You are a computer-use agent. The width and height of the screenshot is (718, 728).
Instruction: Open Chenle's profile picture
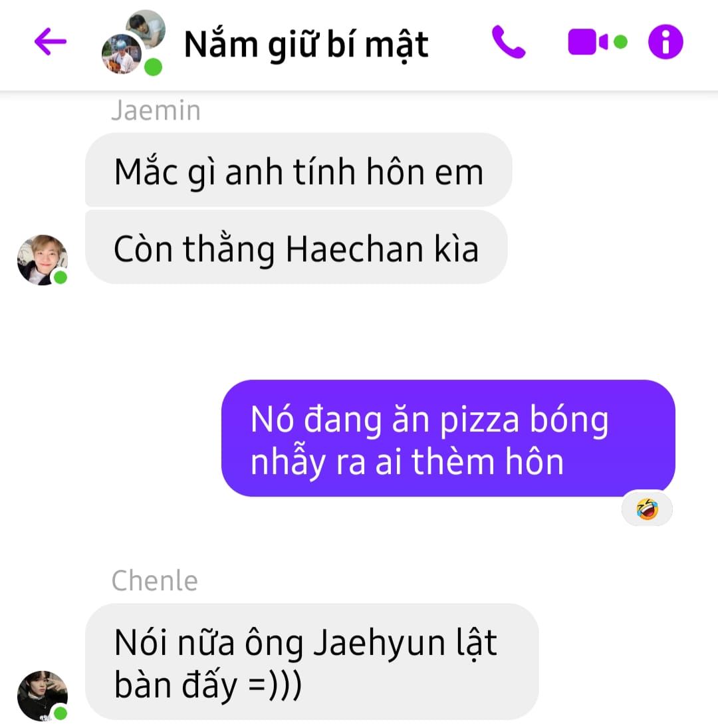coord(43,695)
